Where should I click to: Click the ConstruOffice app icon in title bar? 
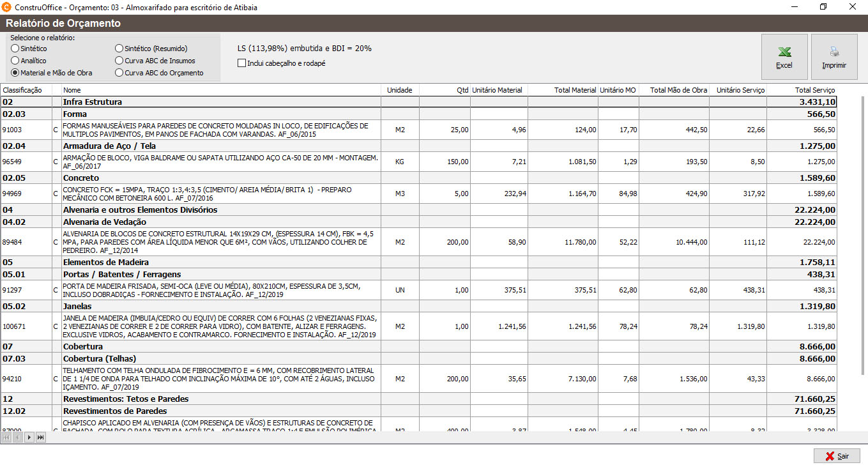[x=7, y=7]
